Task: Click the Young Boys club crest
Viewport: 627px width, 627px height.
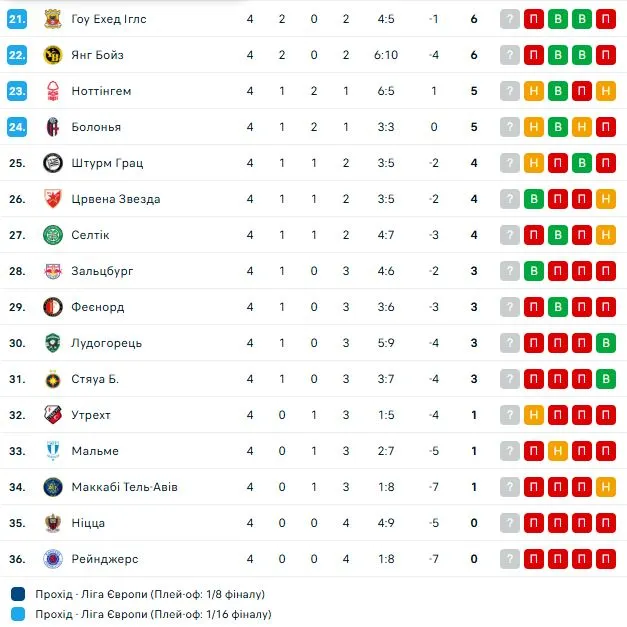Action: coord(53,55)
